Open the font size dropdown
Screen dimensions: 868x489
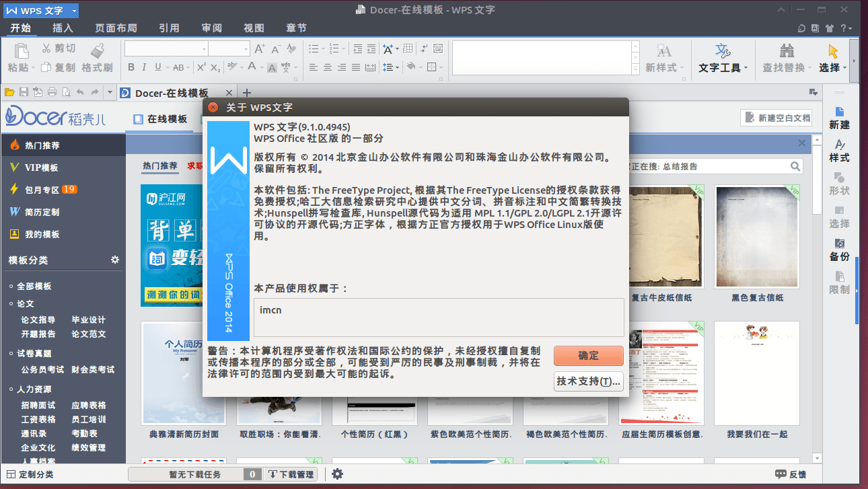(246, 48)
